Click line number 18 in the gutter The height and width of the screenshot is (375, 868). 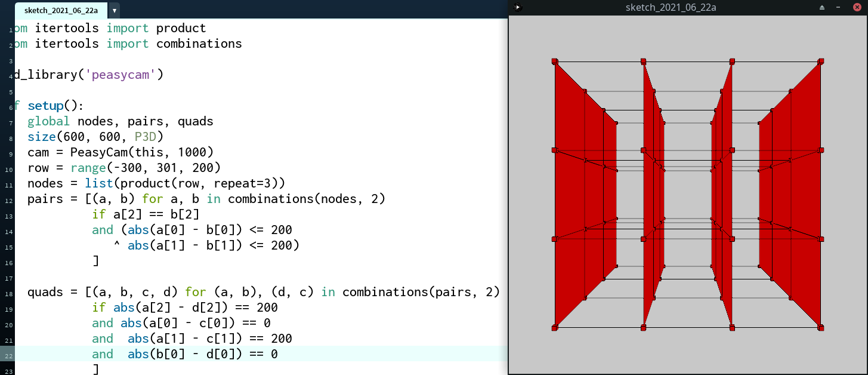coord(10,293)
